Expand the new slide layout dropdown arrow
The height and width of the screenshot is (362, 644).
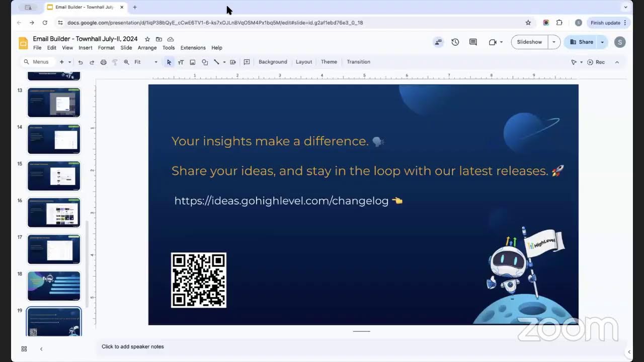pos(70,62)
